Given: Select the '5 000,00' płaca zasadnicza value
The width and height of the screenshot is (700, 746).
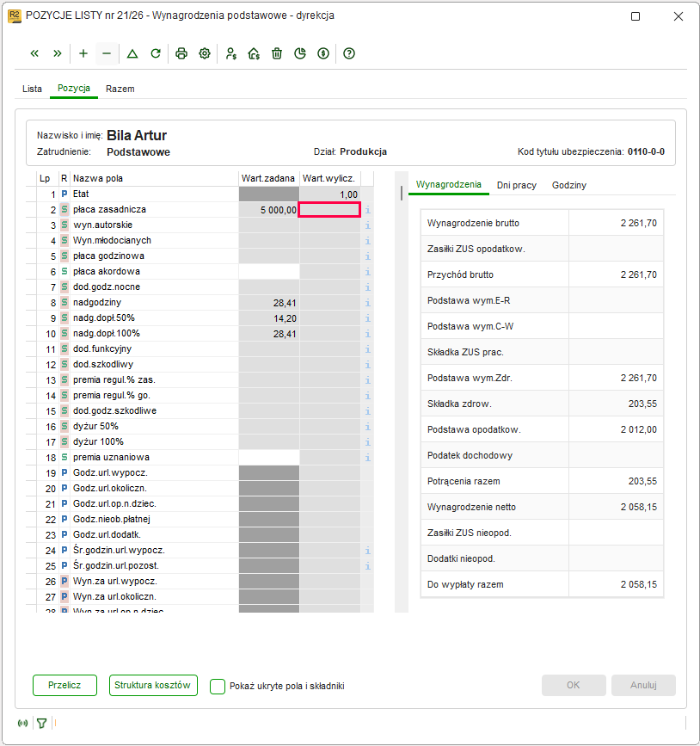Looking at the screenshot, I should tap(278, 210).
